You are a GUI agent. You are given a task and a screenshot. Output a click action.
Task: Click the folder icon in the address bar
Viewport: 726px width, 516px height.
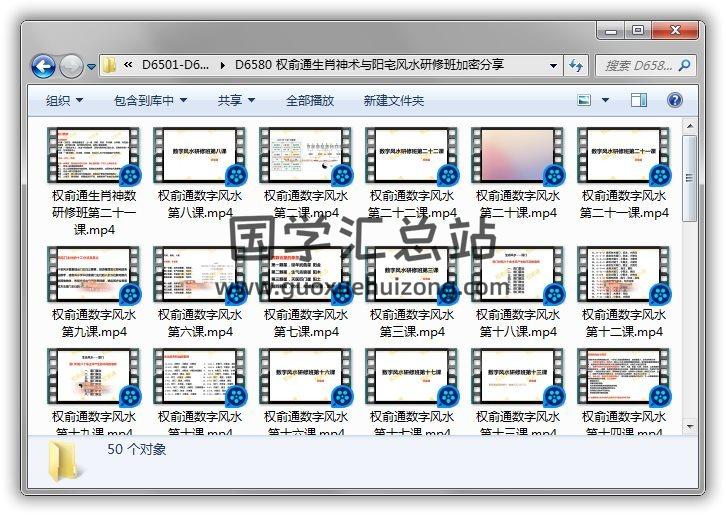point(109,65)
